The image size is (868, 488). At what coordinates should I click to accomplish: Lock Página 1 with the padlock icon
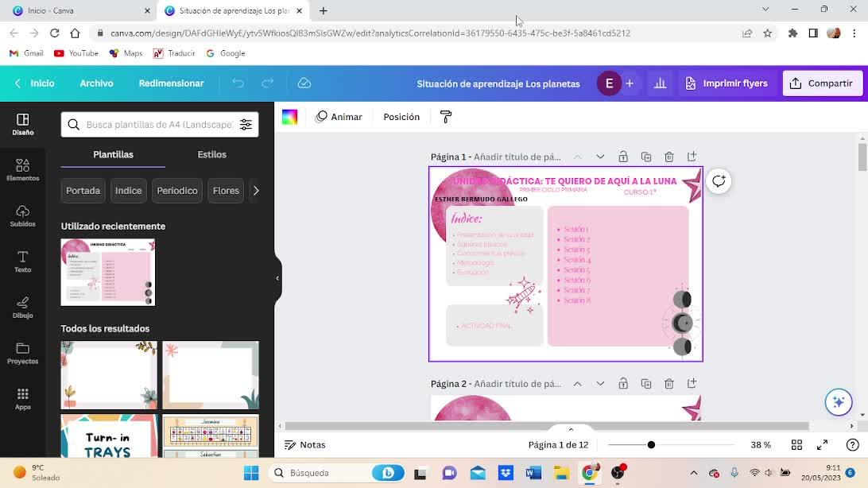pos(623,157)
